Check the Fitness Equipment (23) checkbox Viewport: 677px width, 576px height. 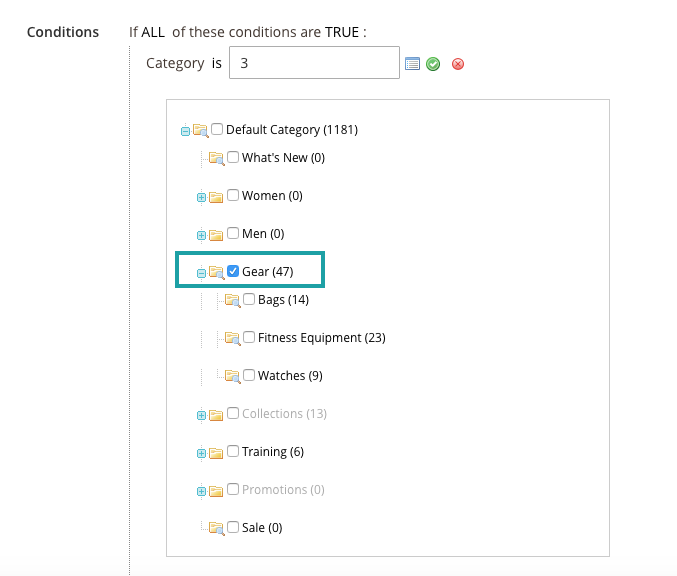coord(249,337)
